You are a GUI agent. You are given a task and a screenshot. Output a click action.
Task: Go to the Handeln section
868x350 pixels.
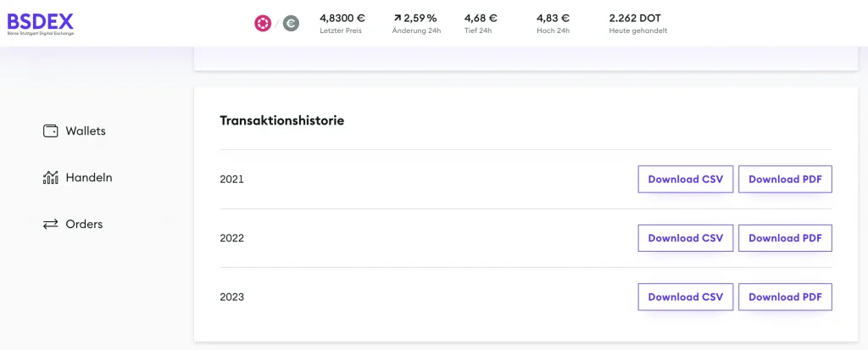click(89, 178)
